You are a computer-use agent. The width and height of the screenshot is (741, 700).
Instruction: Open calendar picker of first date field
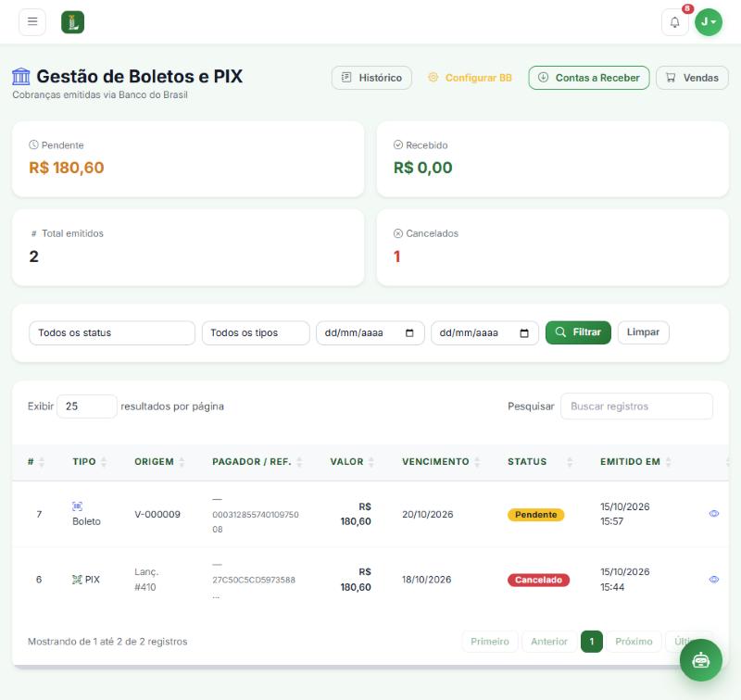coord(409,333)
